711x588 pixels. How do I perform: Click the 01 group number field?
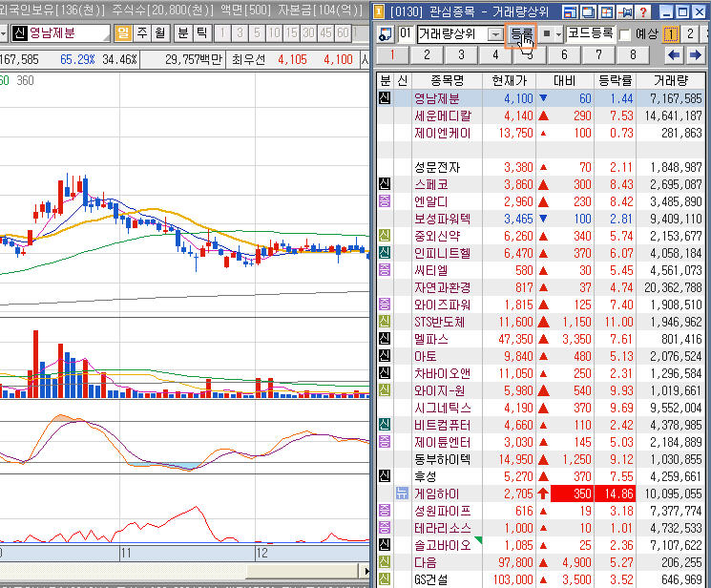pos(406,34)
